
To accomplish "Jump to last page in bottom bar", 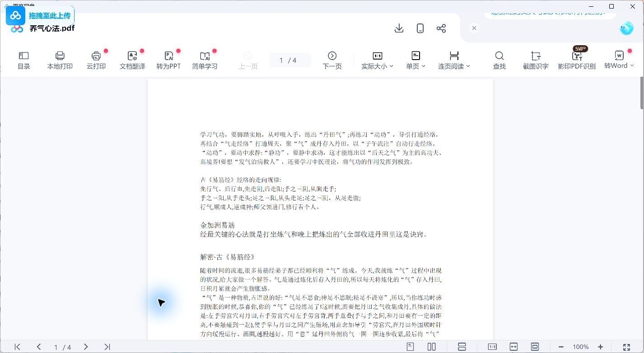I will (x=107, y=347).
